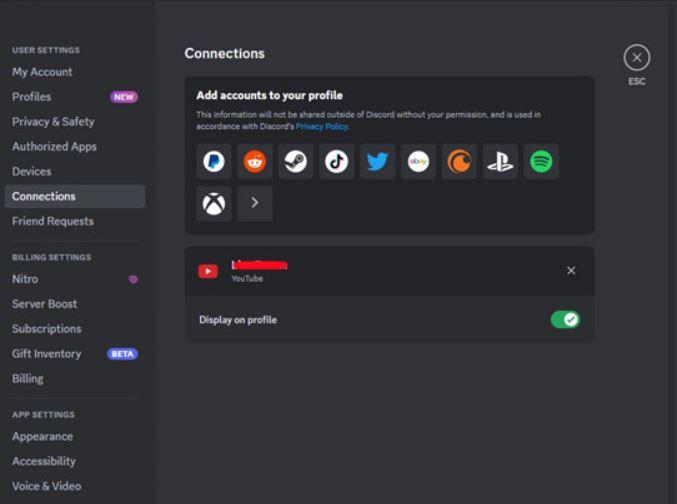The image size is (677, 504).
Task: Remove the YouTube connection with the X
Action: tap(571, 271)
